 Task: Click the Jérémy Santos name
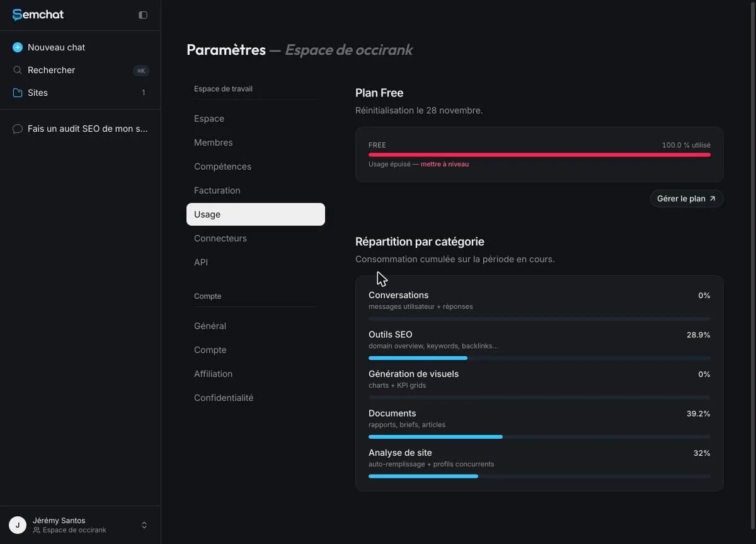59,521
